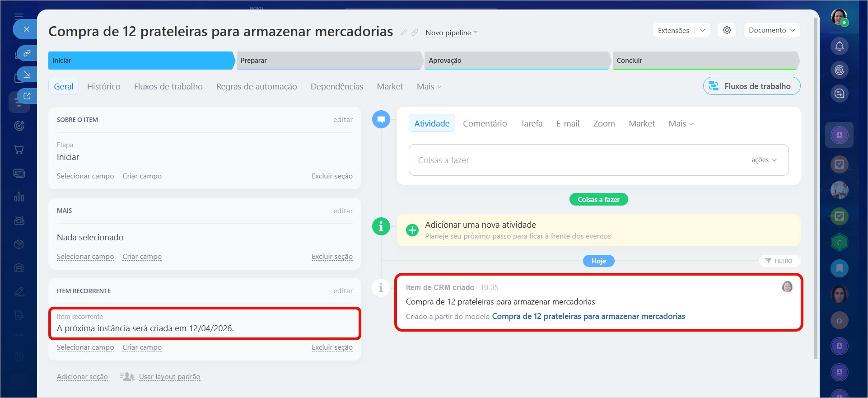Expand the Novo pipeline dropdown
The image size is (868, 398).
point(451,33)
